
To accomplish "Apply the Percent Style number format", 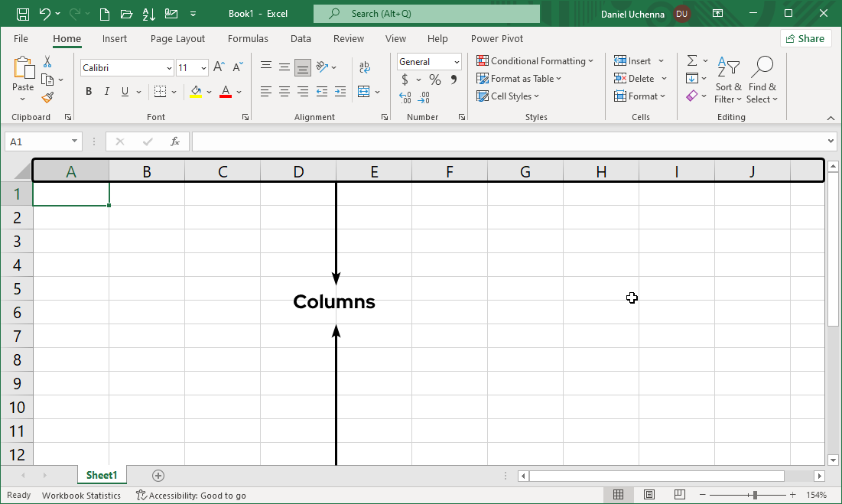I will (434, 79).
